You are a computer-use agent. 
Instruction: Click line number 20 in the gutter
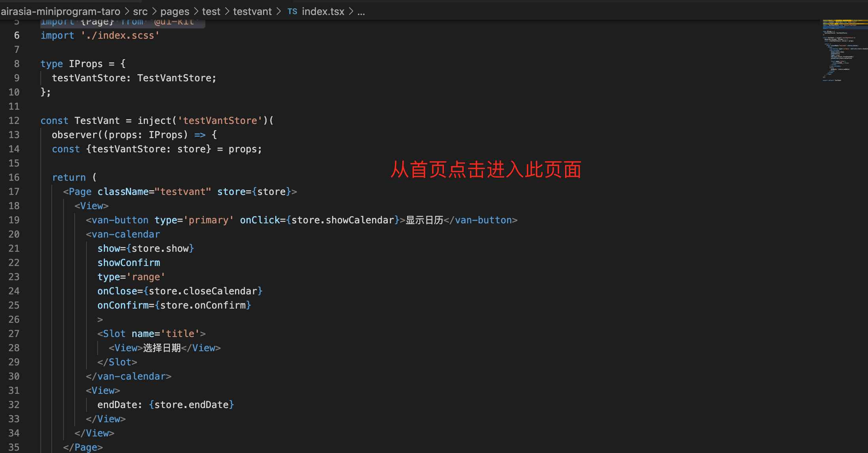(x=14, y=234)
